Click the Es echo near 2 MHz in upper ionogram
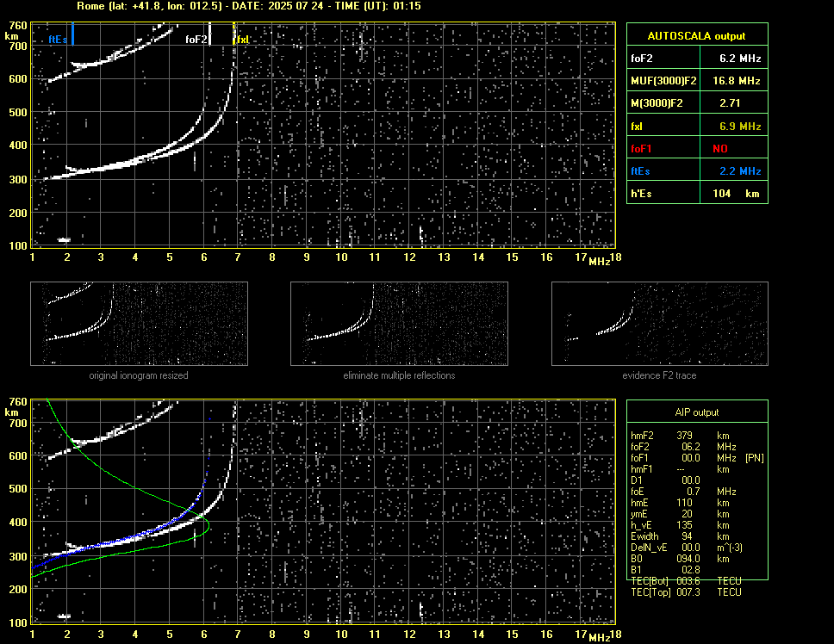 (x=64, y=239)
